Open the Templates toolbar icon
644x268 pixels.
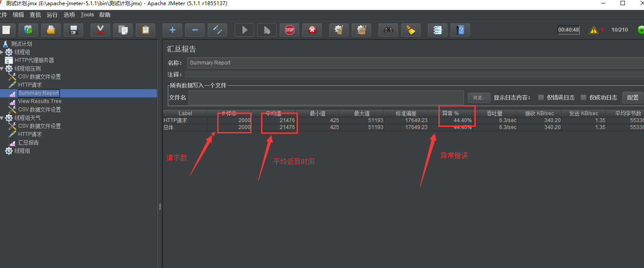28,30
